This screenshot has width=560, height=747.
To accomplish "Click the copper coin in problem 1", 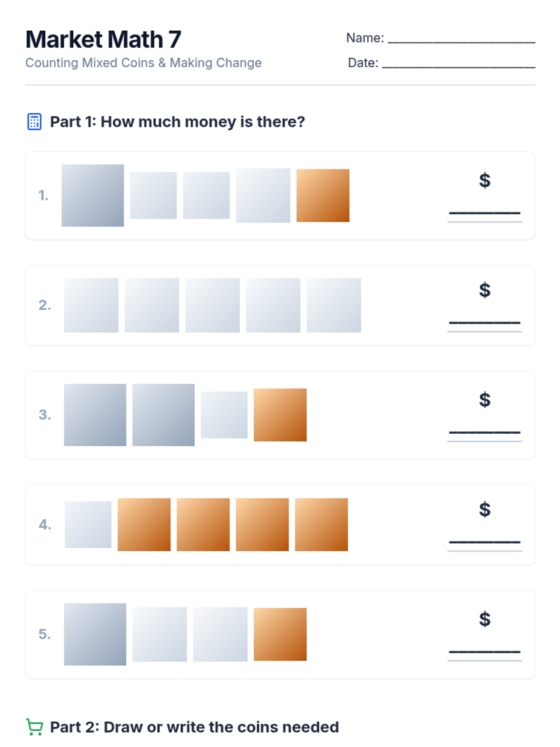I will (x=323, y=195).
